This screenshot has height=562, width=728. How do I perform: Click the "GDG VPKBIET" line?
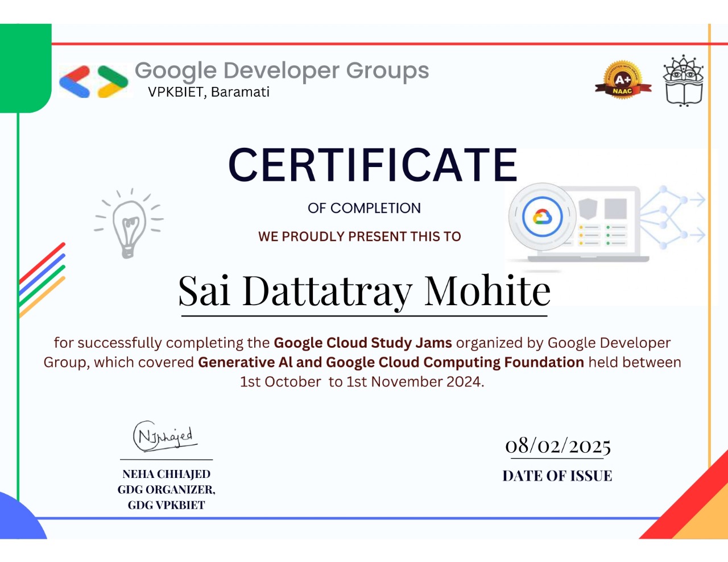pos(167,505)
